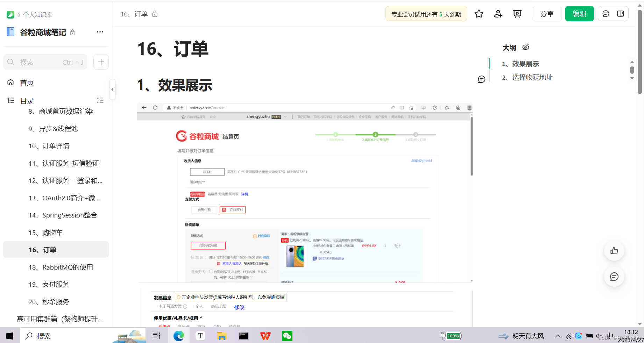Open the side catalog panel icon

coord(621,14)
